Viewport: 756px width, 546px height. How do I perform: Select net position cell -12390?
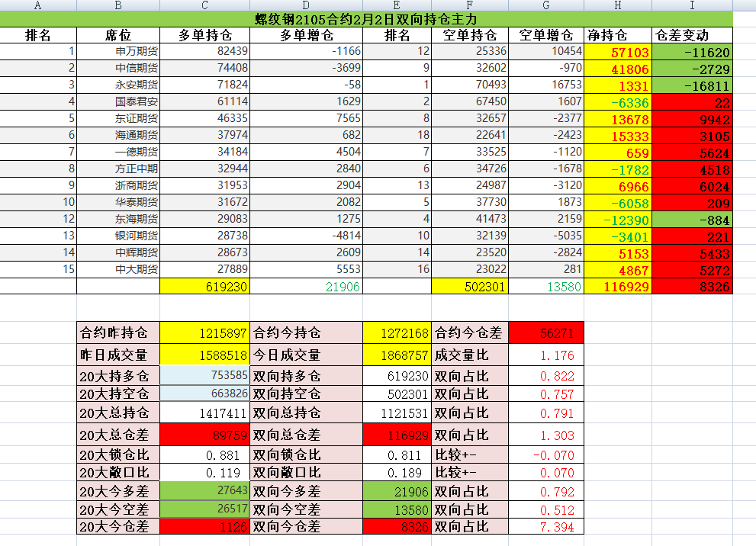(x=618, y=220)
